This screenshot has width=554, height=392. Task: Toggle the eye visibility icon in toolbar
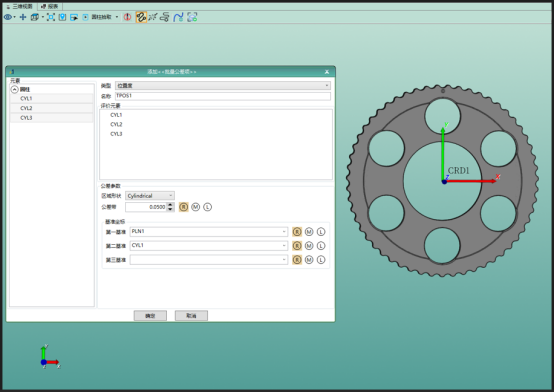pos(7,17)
